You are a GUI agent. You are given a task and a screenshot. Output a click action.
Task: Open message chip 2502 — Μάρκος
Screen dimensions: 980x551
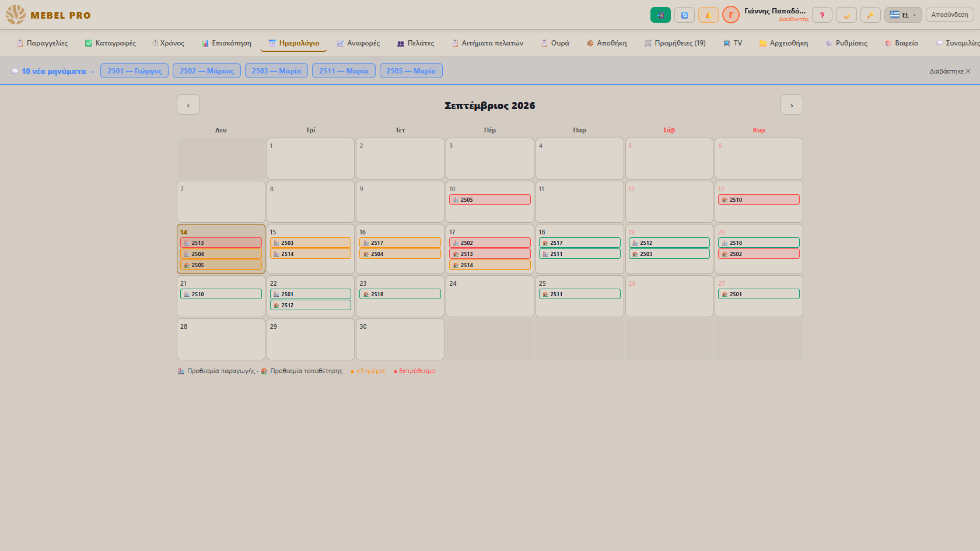pyautogui.click(x=207, y=71)
